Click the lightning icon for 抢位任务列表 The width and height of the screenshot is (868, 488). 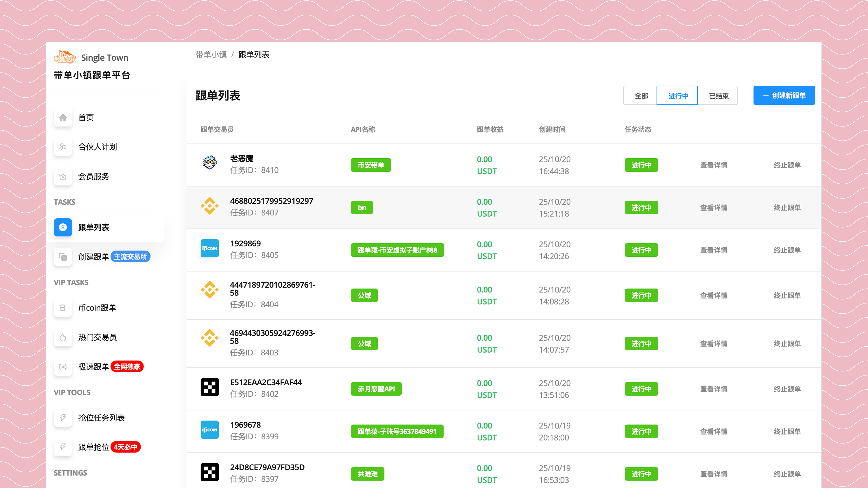coord(63,418)
